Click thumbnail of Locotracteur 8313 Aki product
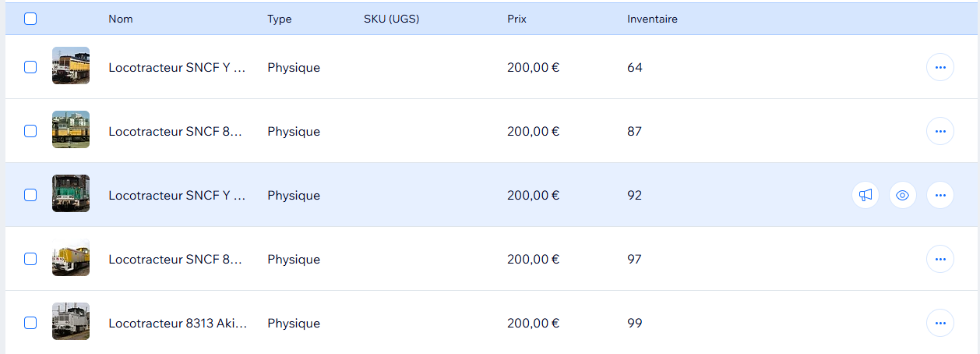980x354 pixels. (71, 323)
